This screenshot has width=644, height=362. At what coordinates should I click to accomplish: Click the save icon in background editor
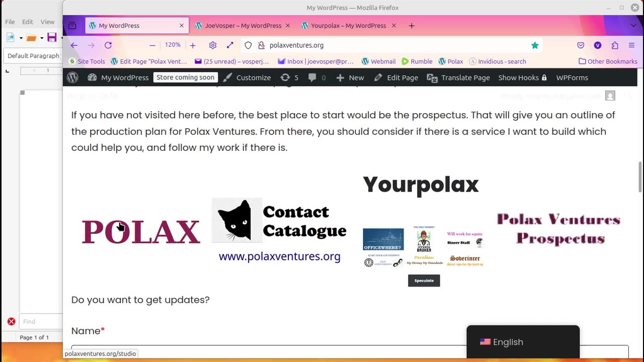[52, 37]
